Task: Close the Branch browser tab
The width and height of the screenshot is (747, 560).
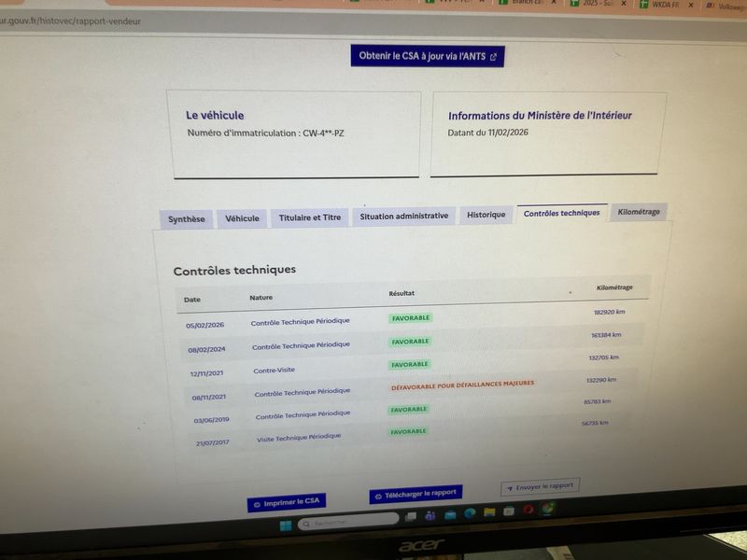Action: coord(554,2)
